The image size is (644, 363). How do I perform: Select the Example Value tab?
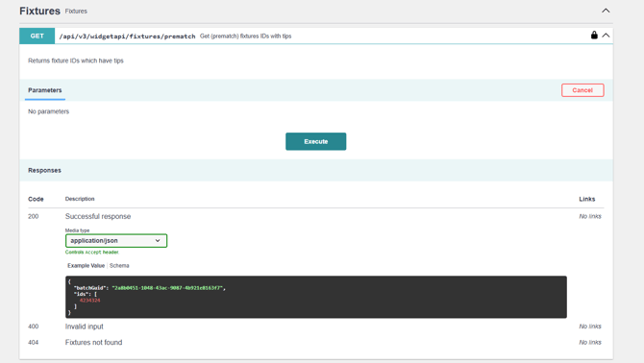coord(86,266)
